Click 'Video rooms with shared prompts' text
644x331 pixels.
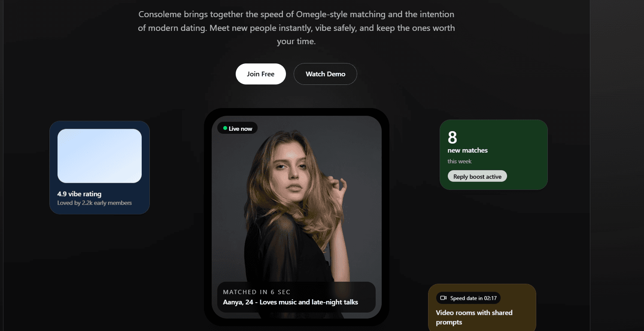(474, 317)
